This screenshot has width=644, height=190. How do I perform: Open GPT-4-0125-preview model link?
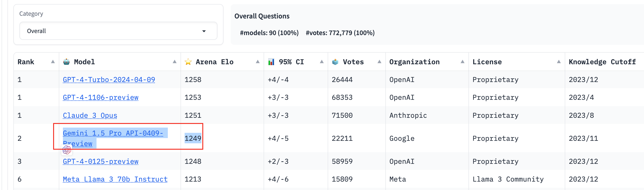click(101, 162)
